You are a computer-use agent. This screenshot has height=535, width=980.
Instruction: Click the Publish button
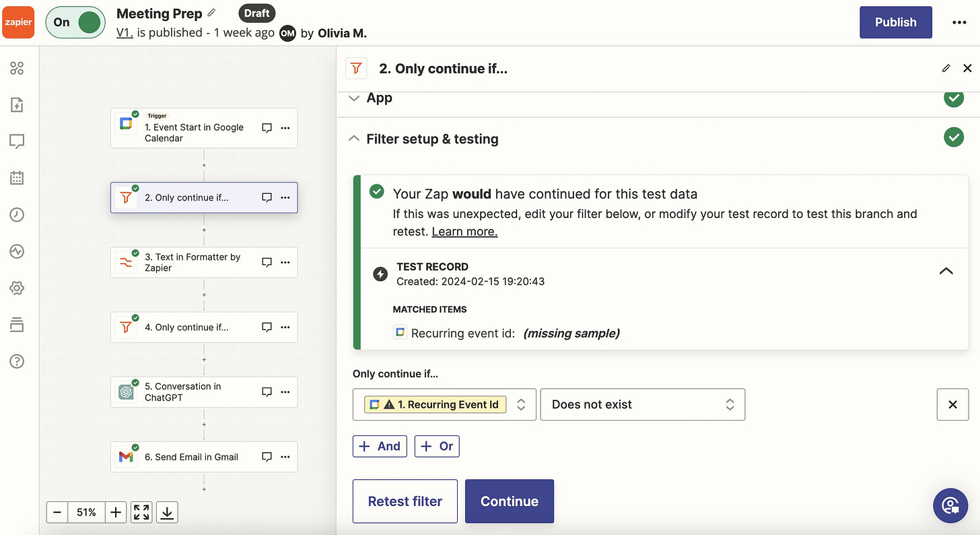pos(895,22)
